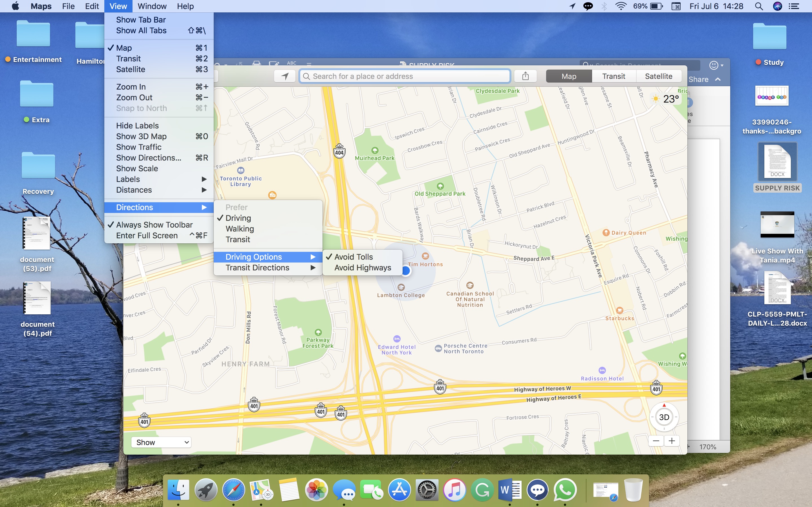This screenshot has width=812, height=507.
Task: Choose Show Traffic from View menu
Action: point(139,147)
